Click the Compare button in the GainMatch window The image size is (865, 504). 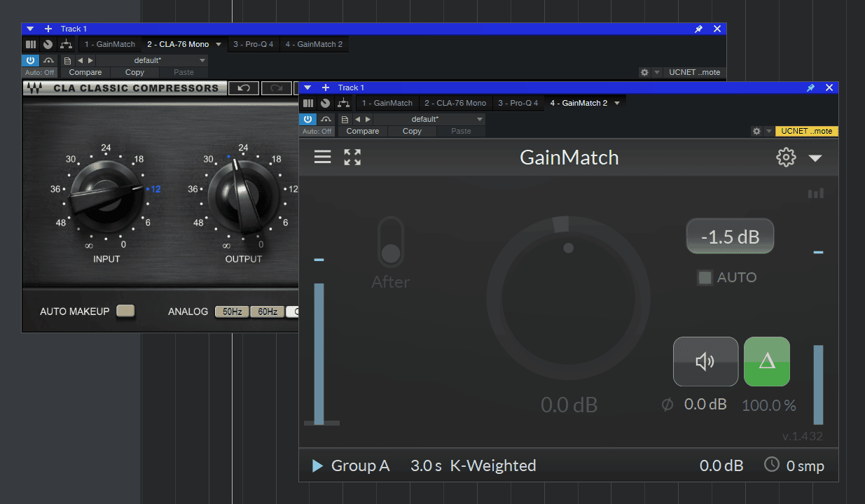tap(363, 131)
